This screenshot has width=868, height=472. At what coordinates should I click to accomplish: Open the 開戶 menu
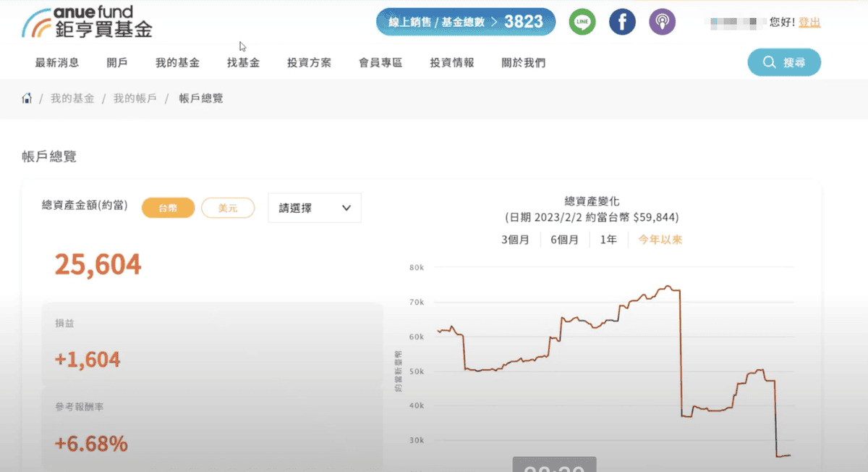117,63
